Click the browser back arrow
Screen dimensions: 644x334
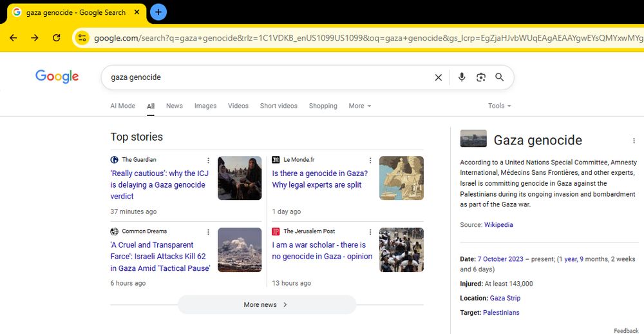[x=13, y=38]
